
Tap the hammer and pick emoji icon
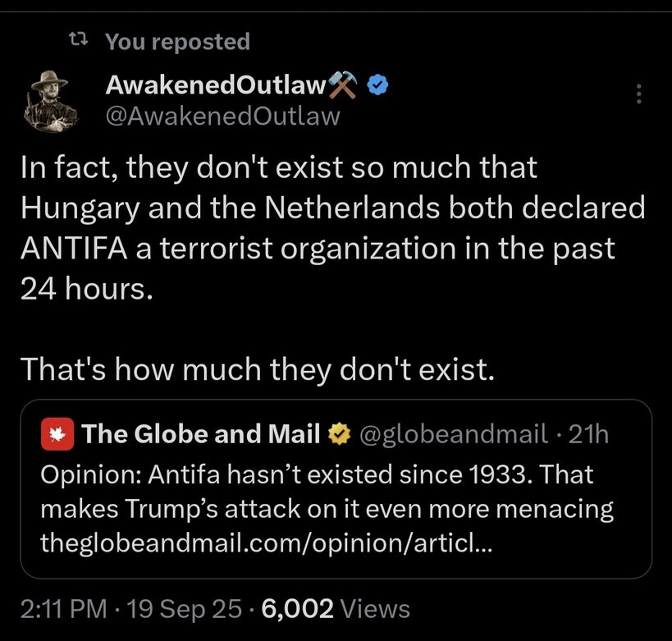343,85
